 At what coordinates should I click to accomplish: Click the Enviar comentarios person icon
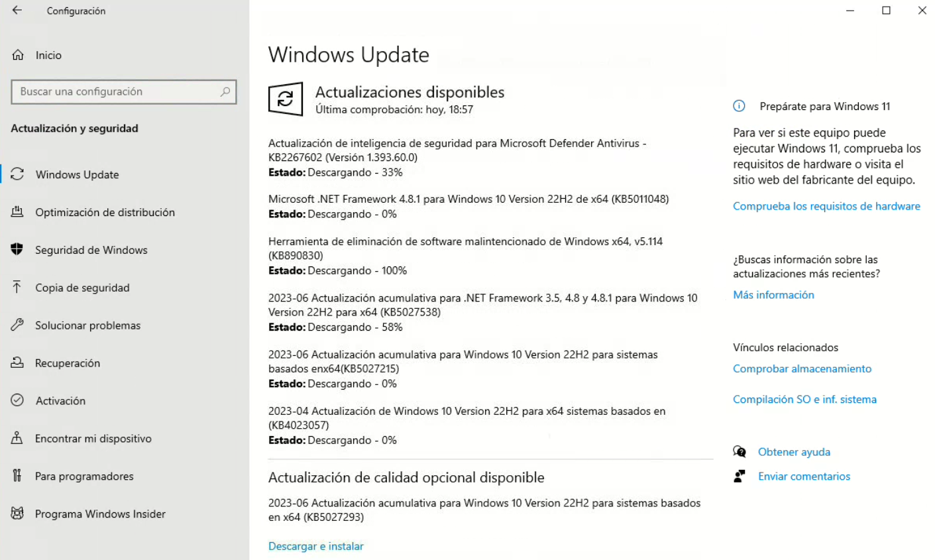(x=740, y=476)
